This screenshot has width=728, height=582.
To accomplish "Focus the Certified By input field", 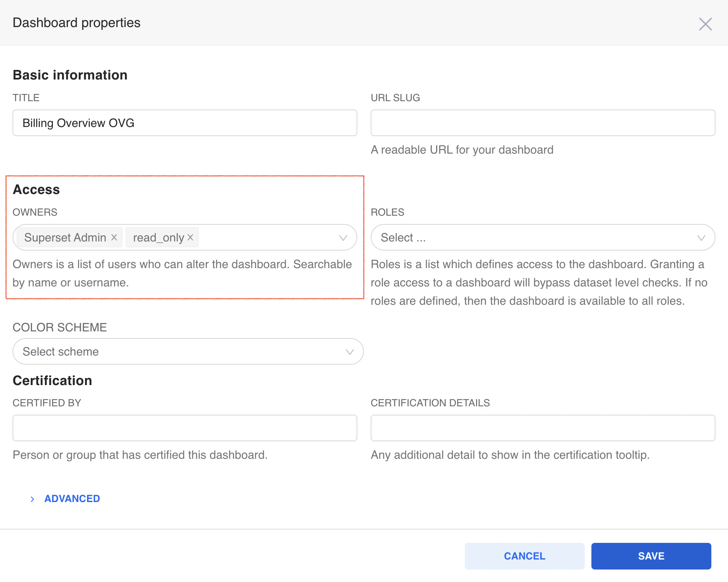I will tap(184, 428).
